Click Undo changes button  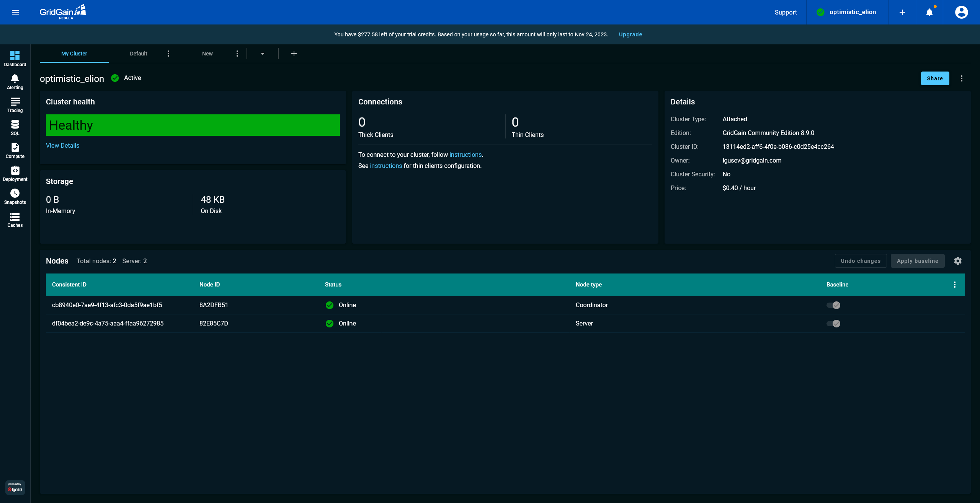pos(861,261)
